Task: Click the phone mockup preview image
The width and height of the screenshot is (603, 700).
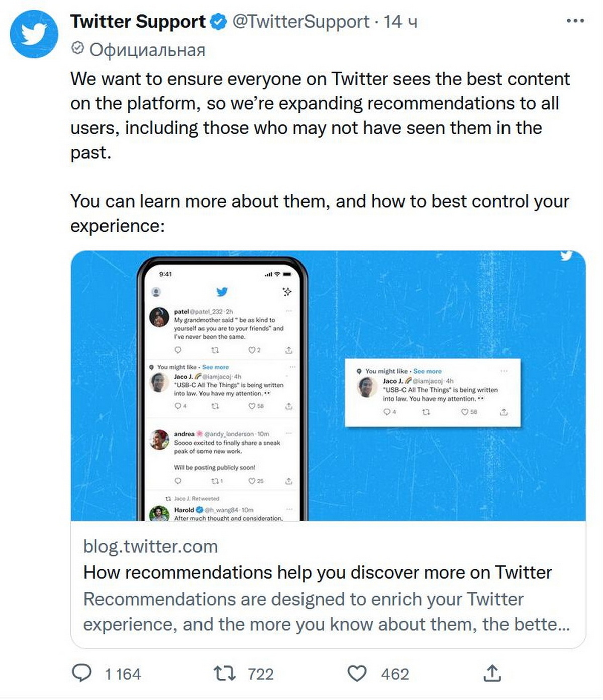Action: [x=222, y=387]
